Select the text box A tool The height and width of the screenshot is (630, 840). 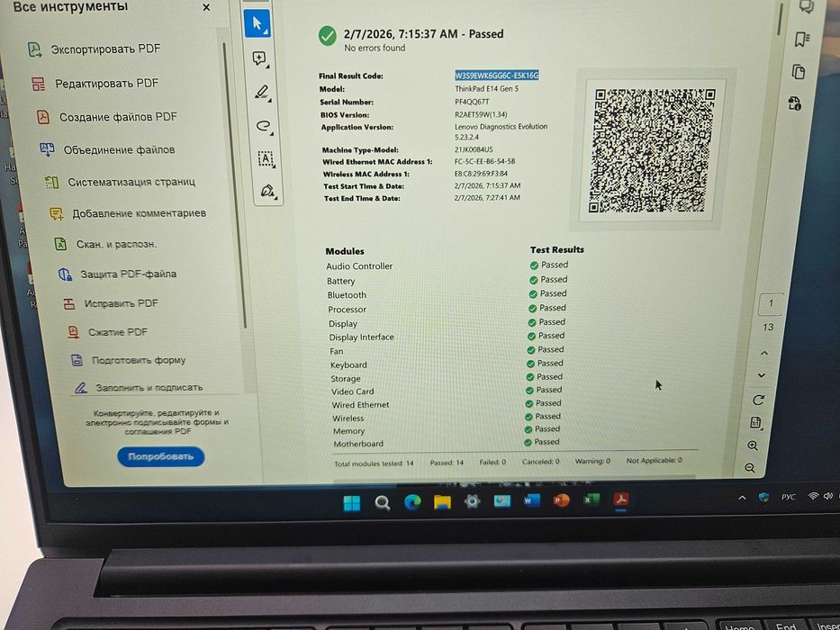coord(266,158)
